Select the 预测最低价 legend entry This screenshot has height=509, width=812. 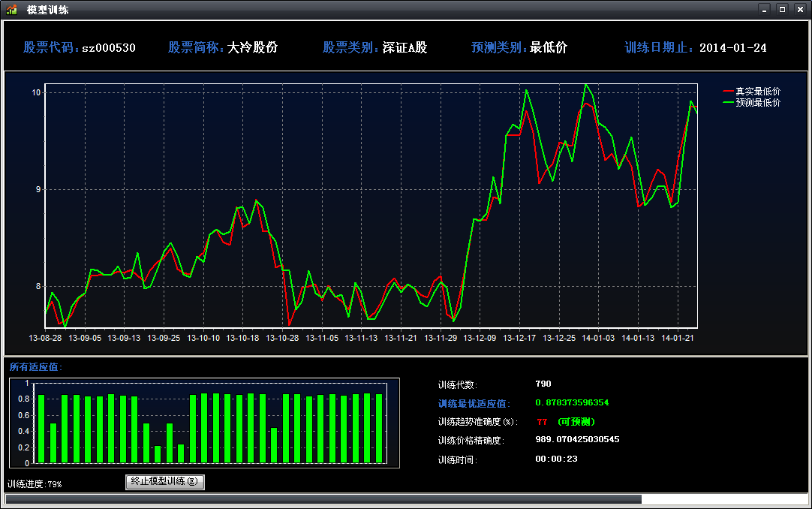tap(751, 103)
